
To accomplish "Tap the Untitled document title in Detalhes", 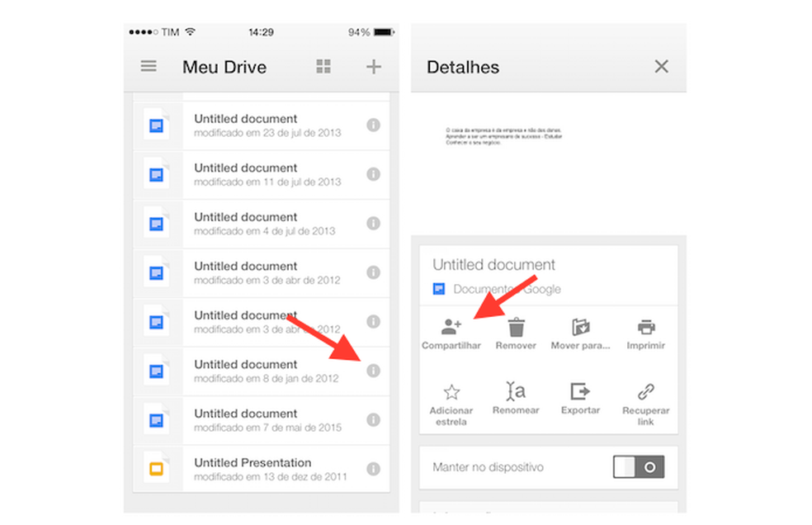I will pyautogui.click(x=495, y=265).
